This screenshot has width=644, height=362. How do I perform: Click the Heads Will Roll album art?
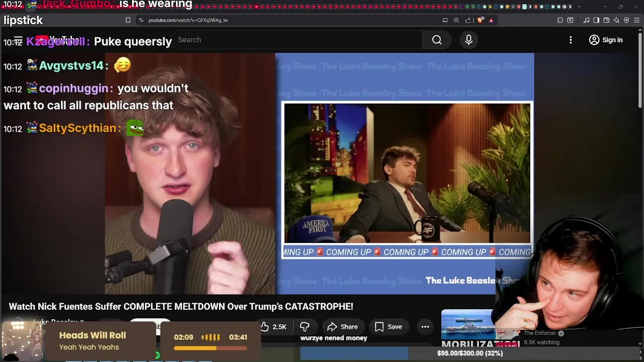tap(21, 340)
